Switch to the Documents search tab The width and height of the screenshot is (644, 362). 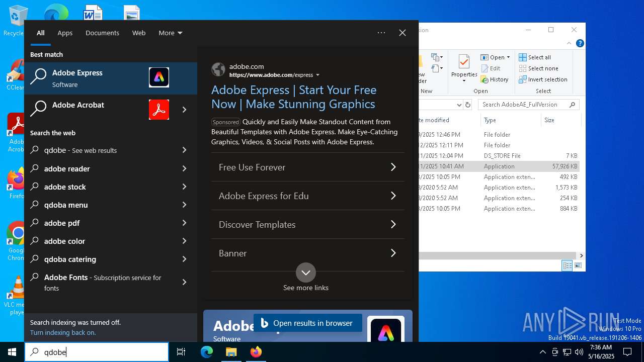click(x=102, y=33)
